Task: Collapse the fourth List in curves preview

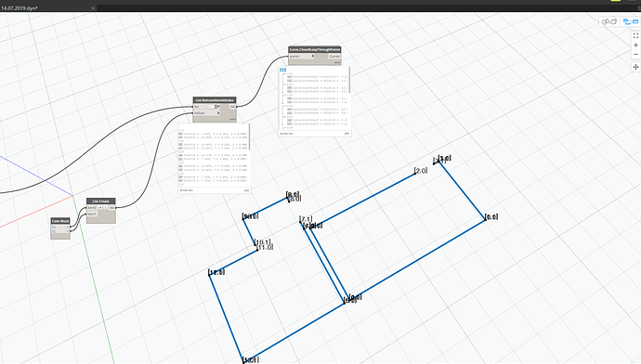Action: (283, 106)
